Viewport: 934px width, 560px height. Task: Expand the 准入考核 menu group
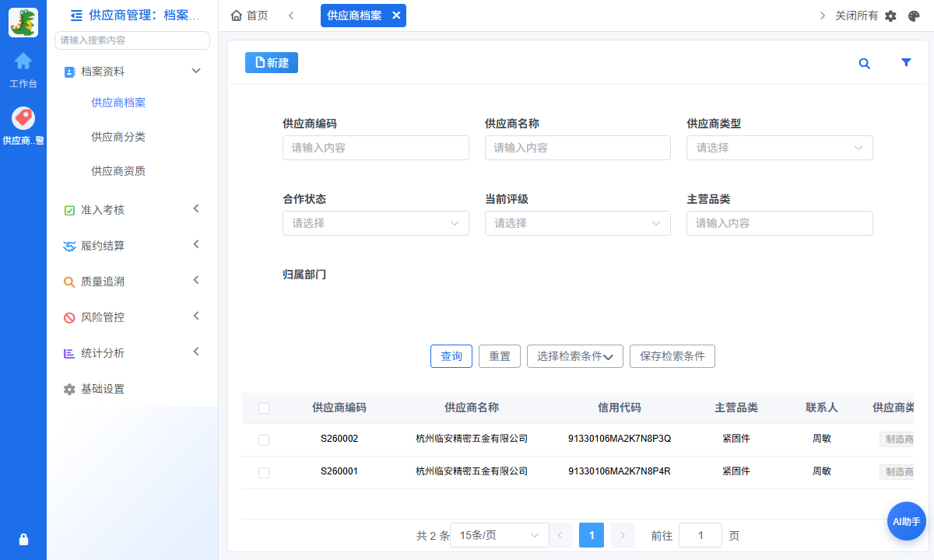pos(196,208)
